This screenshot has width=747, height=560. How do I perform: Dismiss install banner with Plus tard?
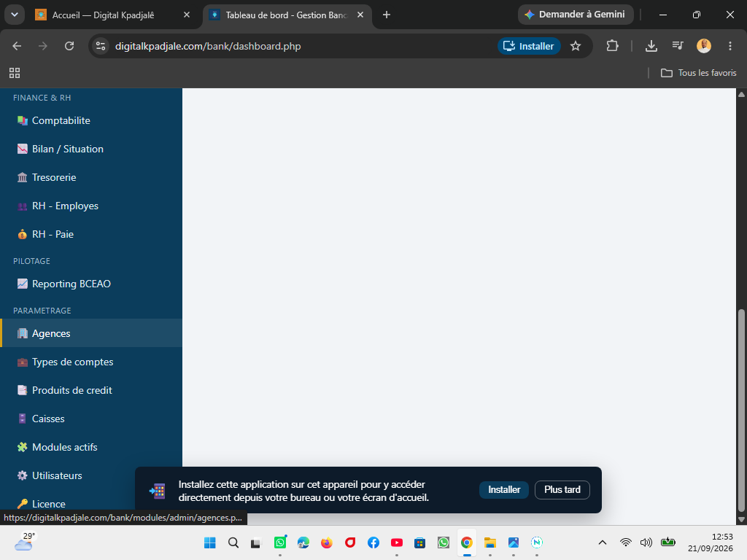tap(562, 489)
